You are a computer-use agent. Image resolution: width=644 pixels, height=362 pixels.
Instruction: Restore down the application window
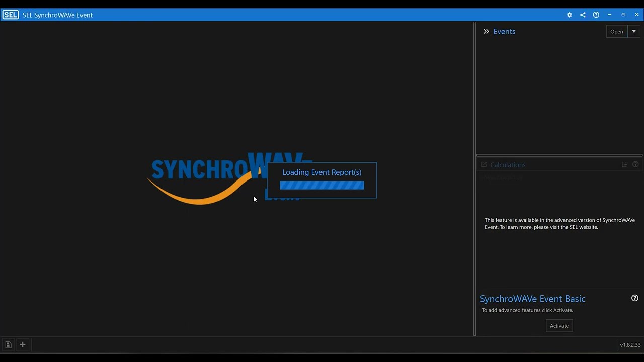623,15
